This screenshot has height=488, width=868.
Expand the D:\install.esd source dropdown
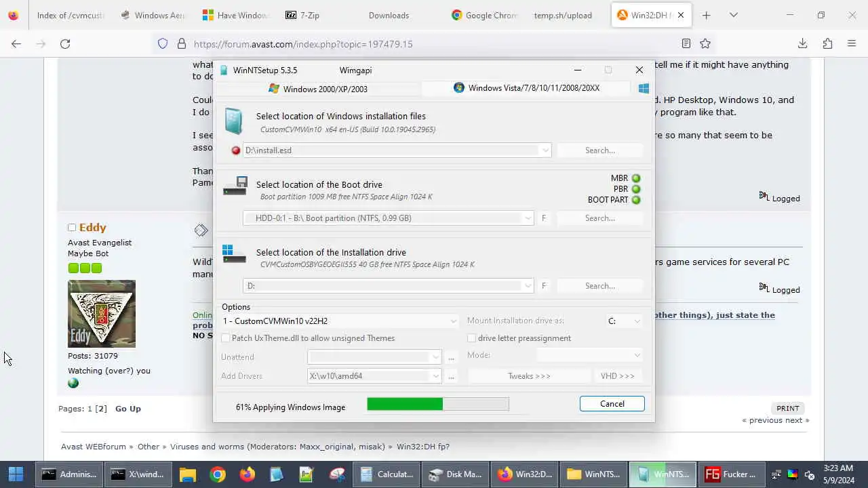point(545,150)
